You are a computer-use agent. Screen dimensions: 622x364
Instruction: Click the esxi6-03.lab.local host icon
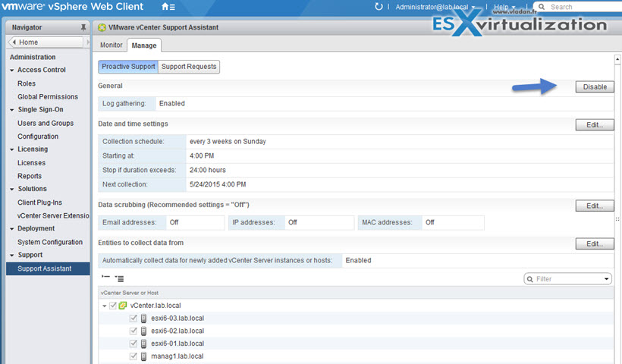pyautogui.click(x=143, y=318)
